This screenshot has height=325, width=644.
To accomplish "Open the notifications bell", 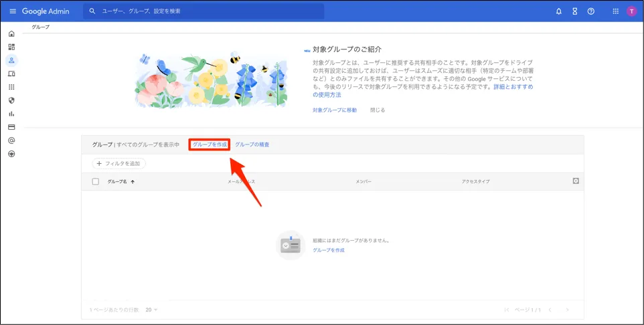I will (558, 11).
